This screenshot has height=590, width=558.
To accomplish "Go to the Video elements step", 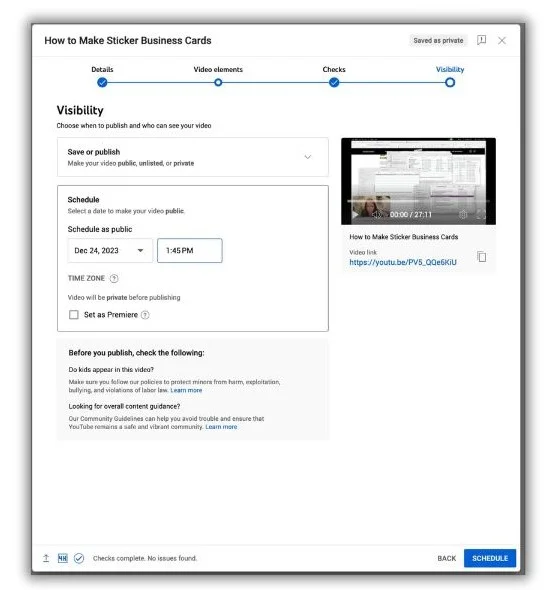I will click(218, 82).
